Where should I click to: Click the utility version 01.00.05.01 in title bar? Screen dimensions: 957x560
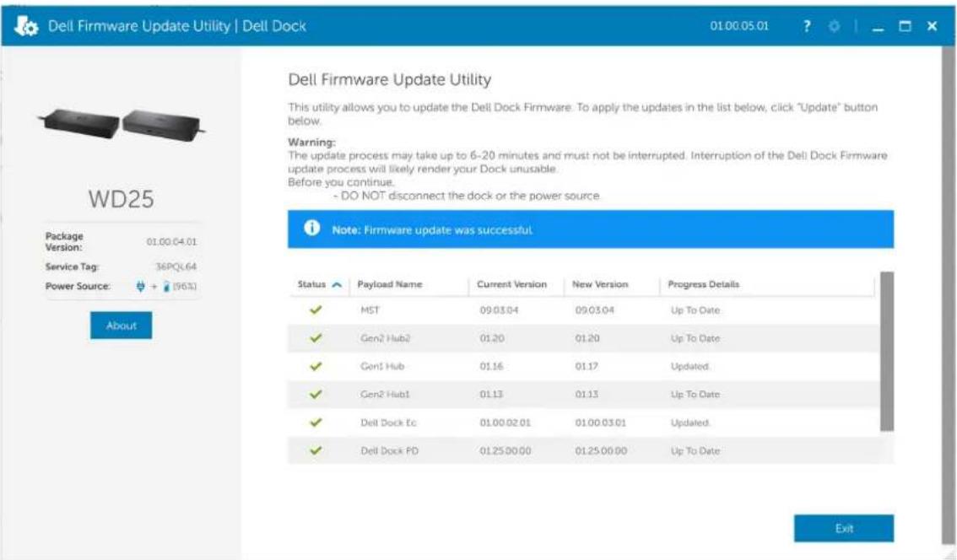coord(739,26)
